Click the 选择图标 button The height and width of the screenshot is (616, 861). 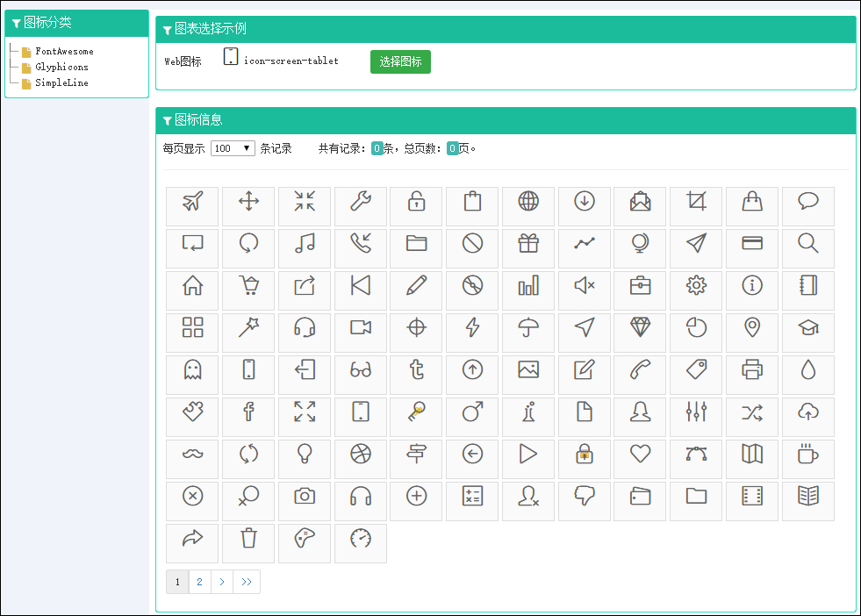pyautogui.click(x=400, y=61)
